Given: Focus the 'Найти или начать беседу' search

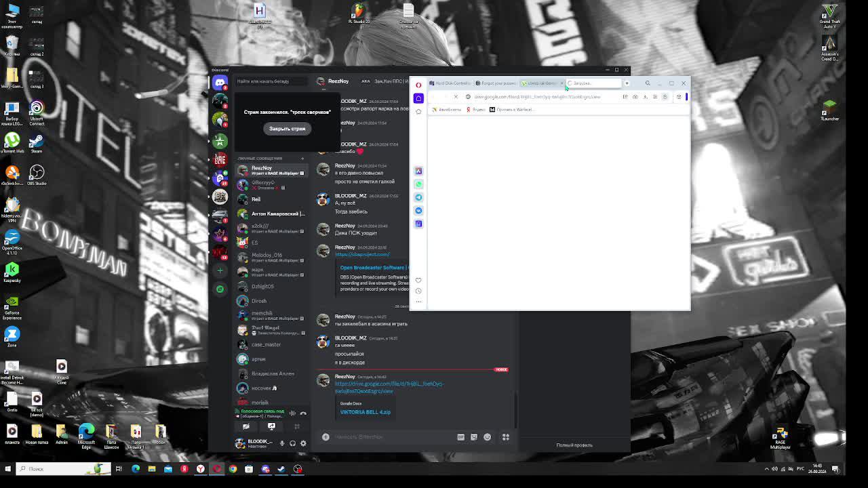Looking at the screenshot, I should pyautogui.click(x=271, y=81).
